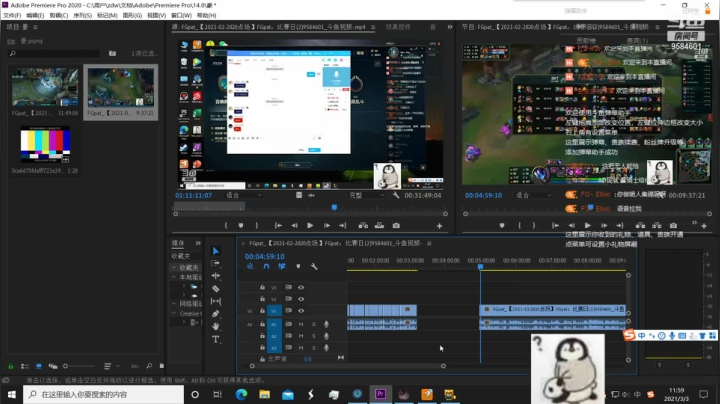Open Source monitor zoom level dropdown
Screen dimensions: 720x404
click(243, 196)
